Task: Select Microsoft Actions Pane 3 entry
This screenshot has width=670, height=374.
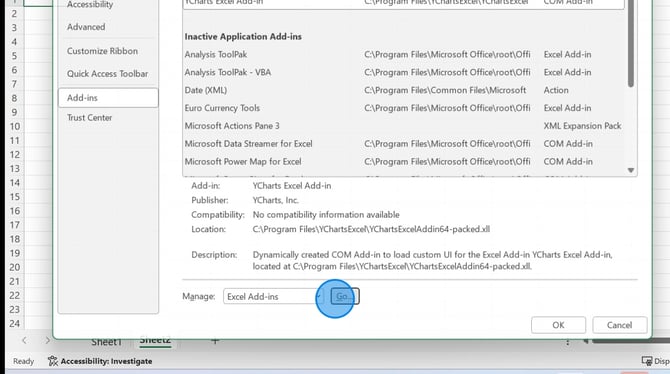Action: click(x=403, y=126)
